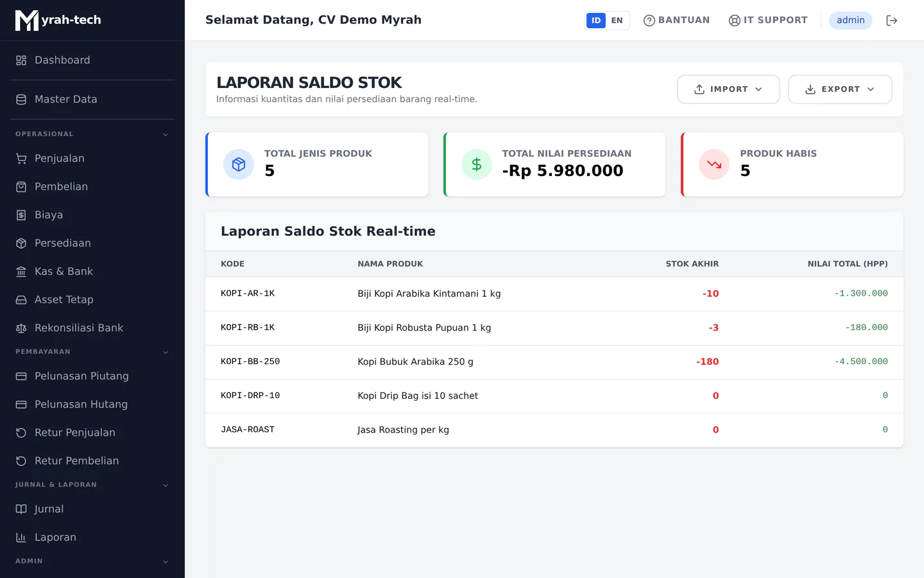Click the Pelunasan Piutang card icon
Viewport: 924px width, 578px height.
(21, 376)
